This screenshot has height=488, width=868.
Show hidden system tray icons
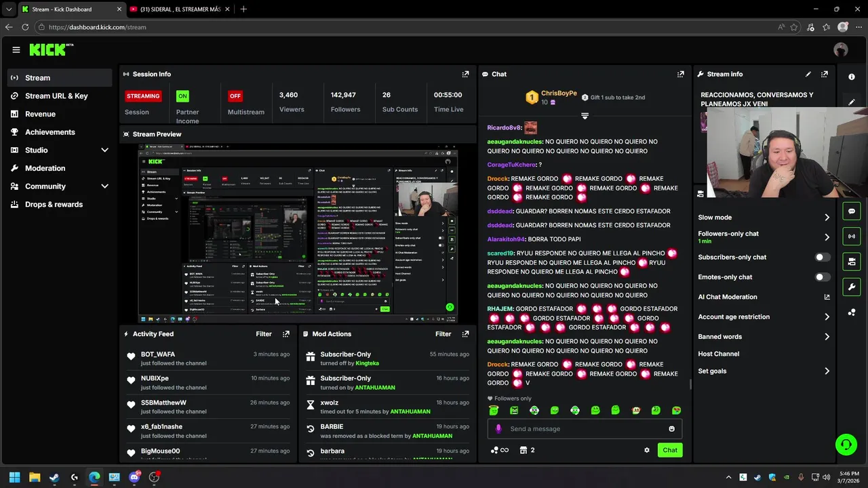[729, 477]
